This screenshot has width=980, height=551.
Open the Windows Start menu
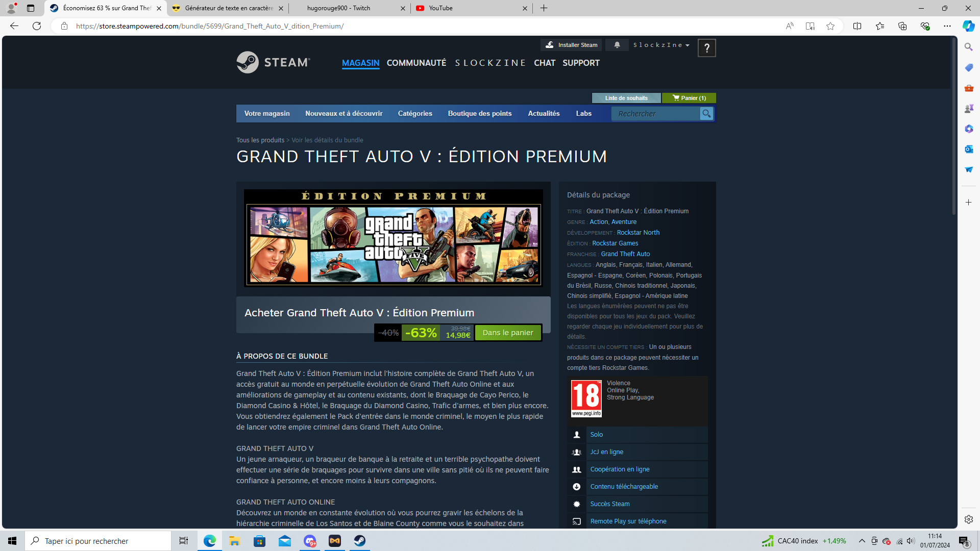12,541
